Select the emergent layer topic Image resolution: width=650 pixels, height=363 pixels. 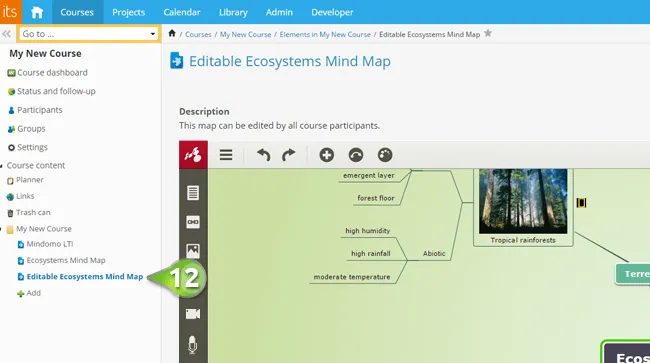click(x=369, y=176)
